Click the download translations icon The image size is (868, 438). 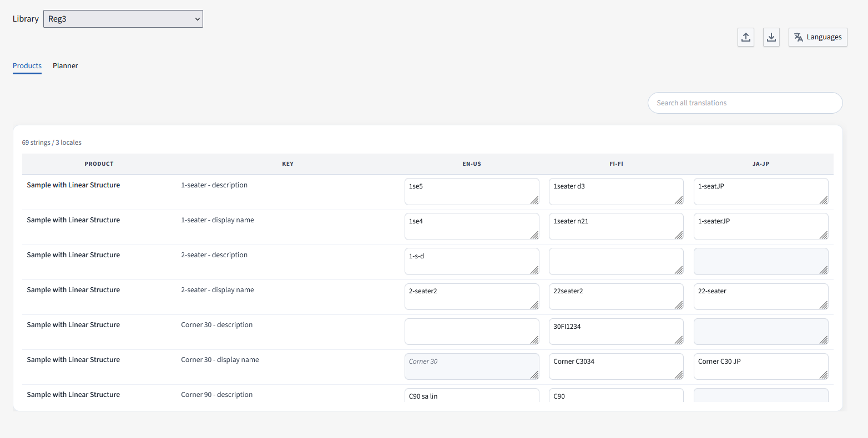click(x=771, y=37)
